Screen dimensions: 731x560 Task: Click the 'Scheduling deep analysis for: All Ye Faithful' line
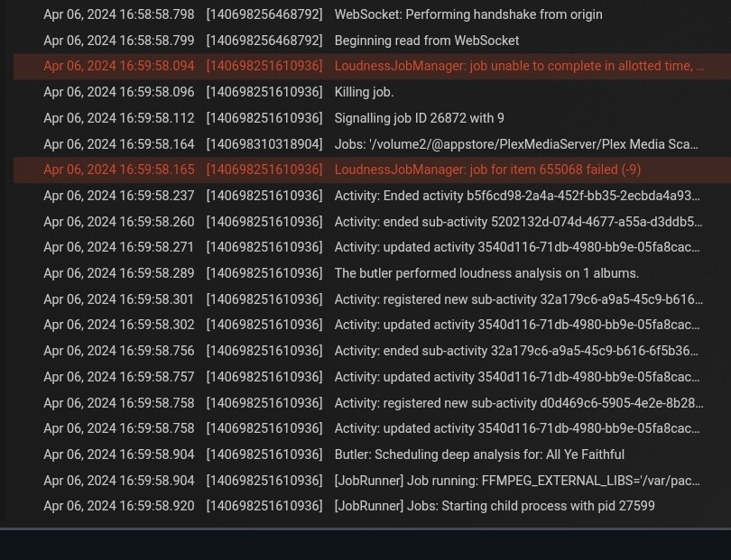click(478, 454)
